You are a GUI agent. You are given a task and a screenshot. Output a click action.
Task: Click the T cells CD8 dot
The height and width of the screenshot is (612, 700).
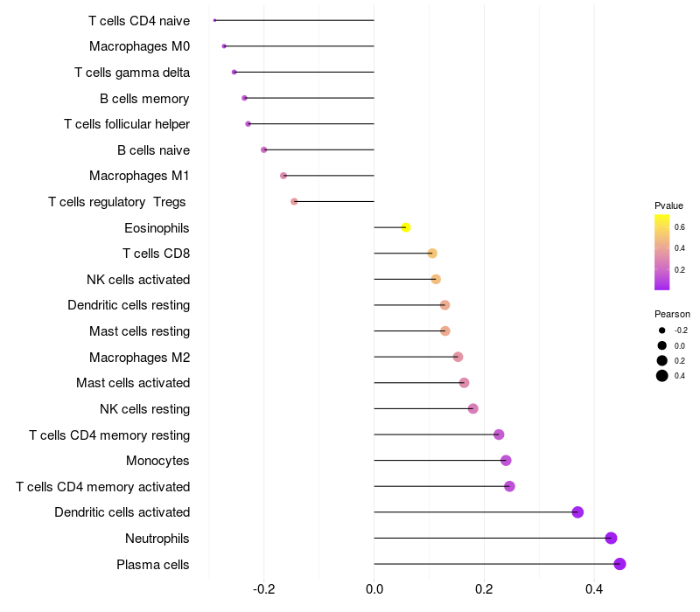pos(432,254)
